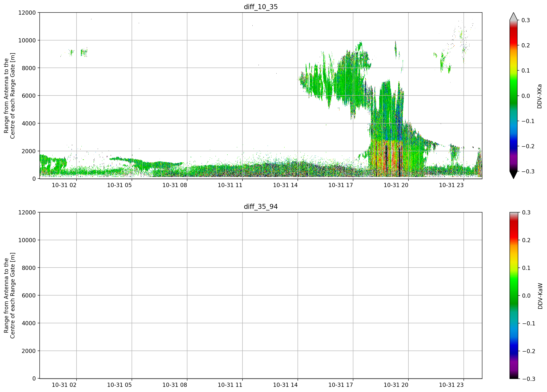The height and width of the screenshot is (392, 547).
Task: Select the DDV-XKa colorbar label
Action: pyautogui.click(x=539, y=96)
